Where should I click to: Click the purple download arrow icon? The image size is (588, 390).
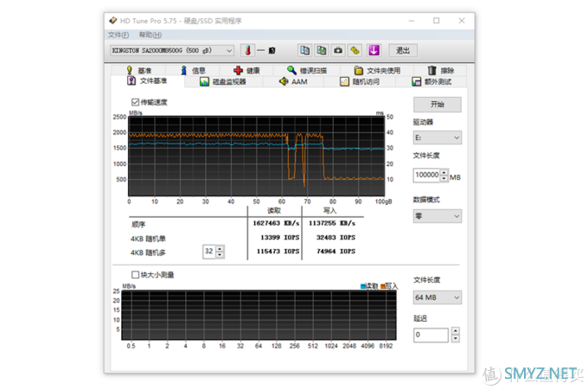pos(374,50)
